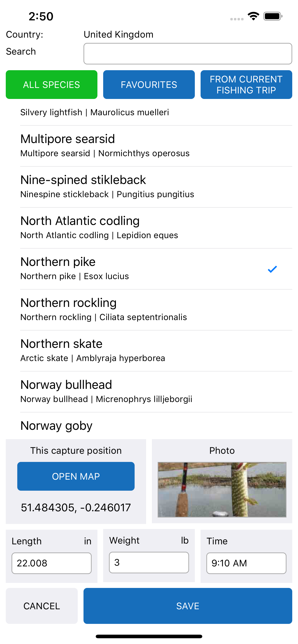The image size is (298, 644).
Task: Tap the Wi-Fi status icon
Action: tap(253, 16)
